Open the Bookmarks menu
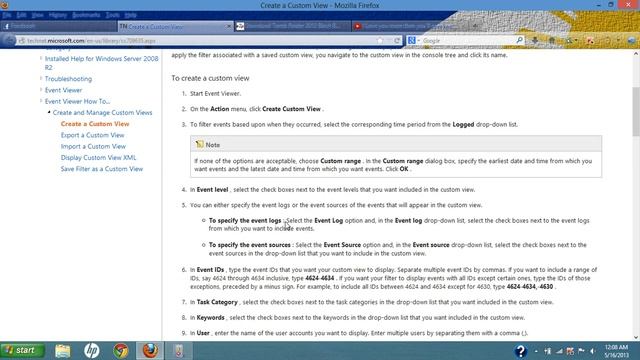Screen dimensions: 640x360 click(86, 15)
